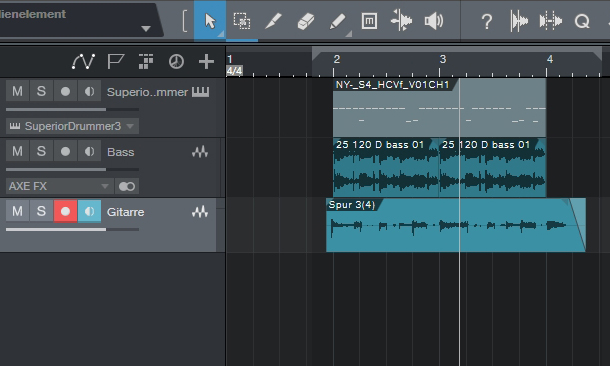Open the marker track flag icon
This screenshot has width=610, height=366.
point(116,61)
